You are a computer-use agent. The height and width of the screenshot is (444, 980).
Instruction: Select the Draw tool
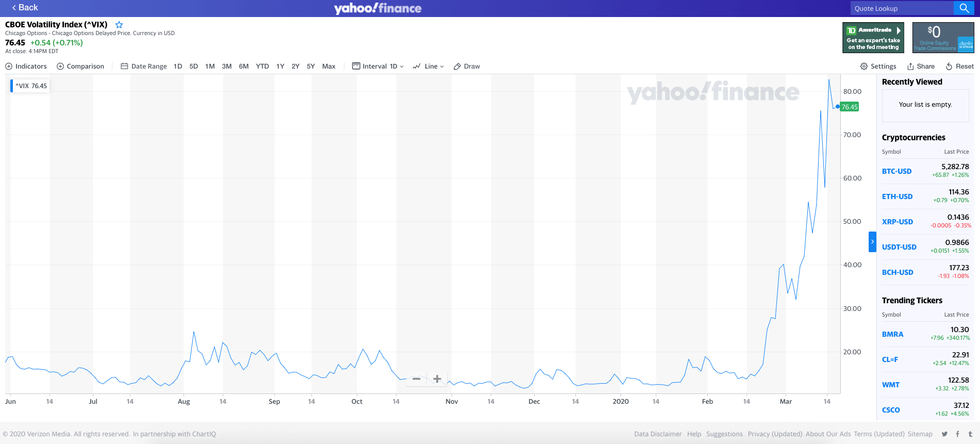(466, 66)
